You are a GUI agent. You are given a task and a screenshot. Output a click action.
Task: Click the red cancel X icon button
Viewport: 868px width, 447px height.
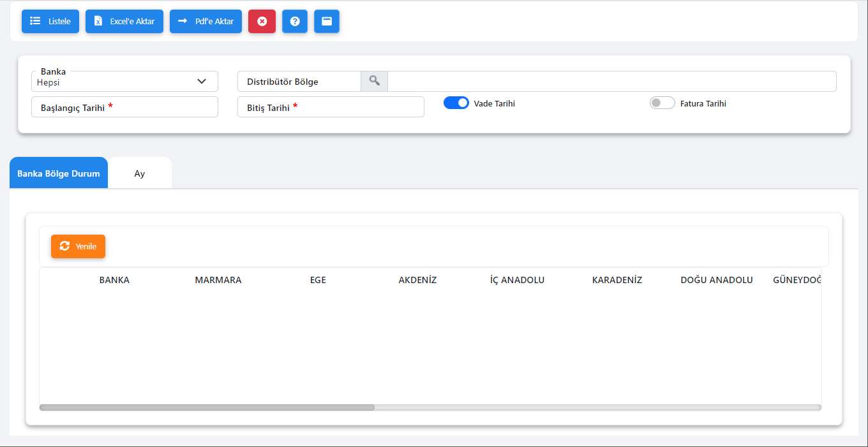[262, 21]
